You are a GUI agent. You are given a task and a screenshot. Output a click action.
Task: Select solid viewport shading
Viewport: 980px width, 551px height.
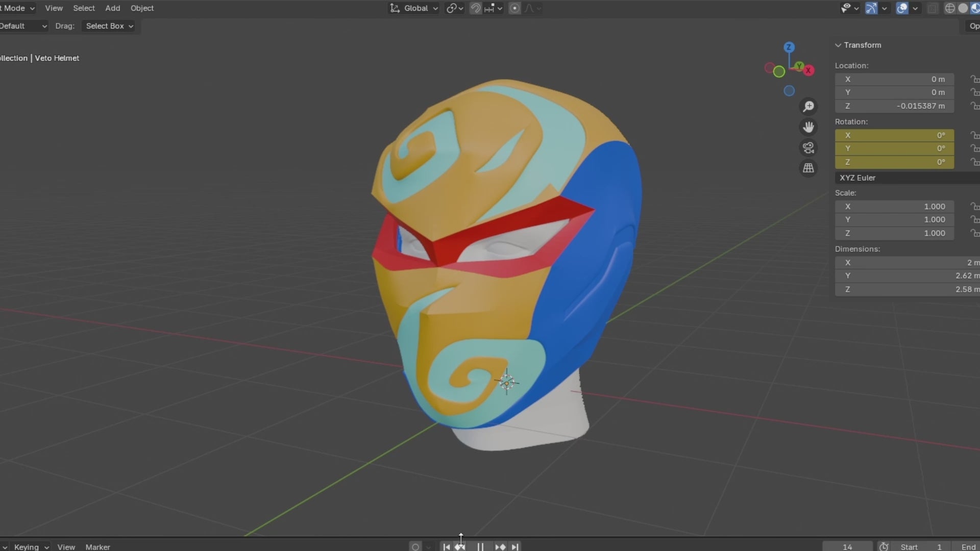(x=963, y=8)
